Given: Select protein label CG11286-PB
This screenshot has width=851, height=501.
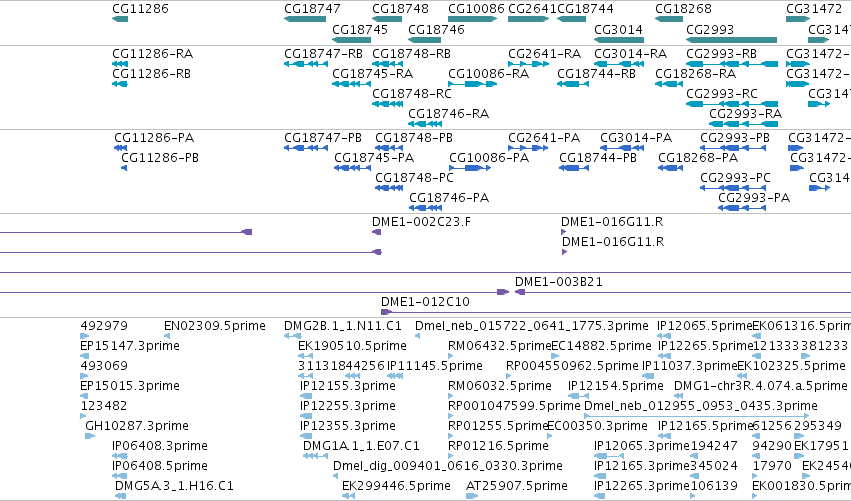Looking at the screenshot, I should 160,157.
